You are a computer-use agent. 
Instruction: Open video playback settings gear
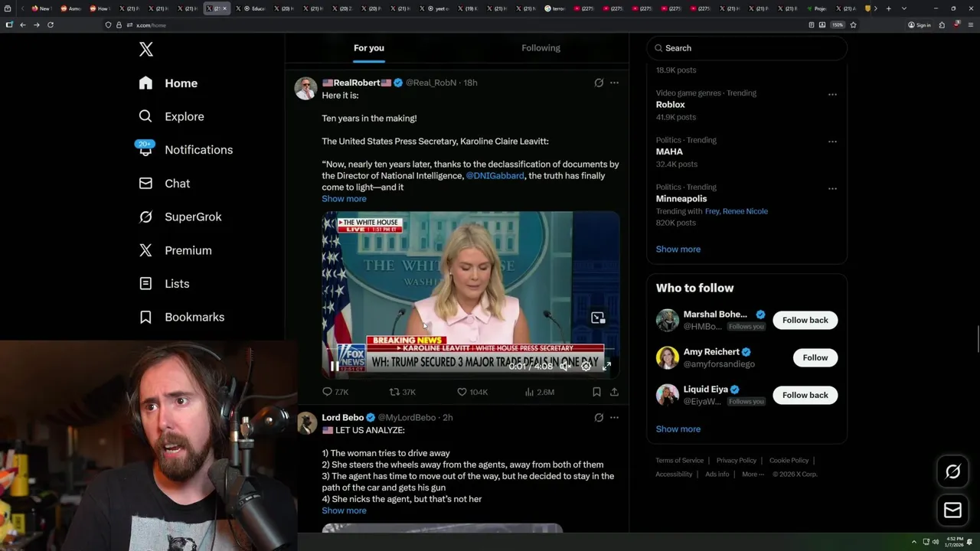point(586,367)
